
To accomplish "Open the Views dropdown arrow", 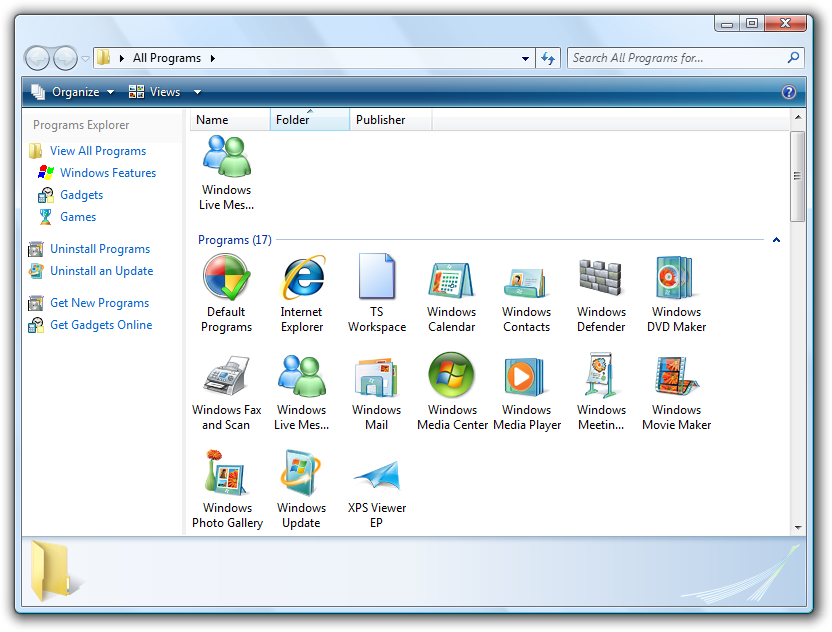I will [x=197, y=92].
